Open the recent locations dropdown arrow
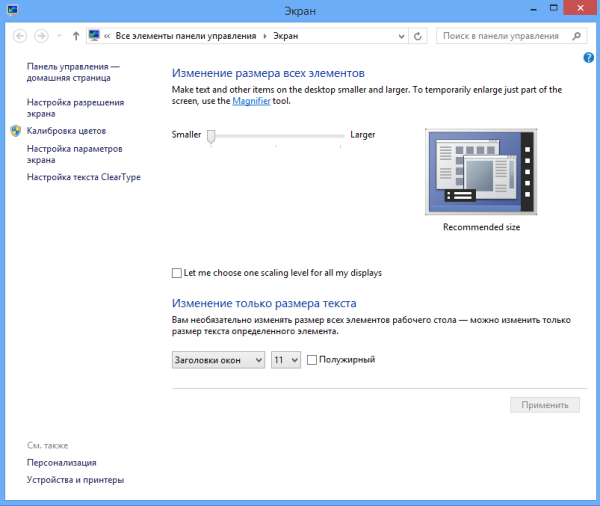Screen dimensions: 600x506 click(x=59, y=36)
